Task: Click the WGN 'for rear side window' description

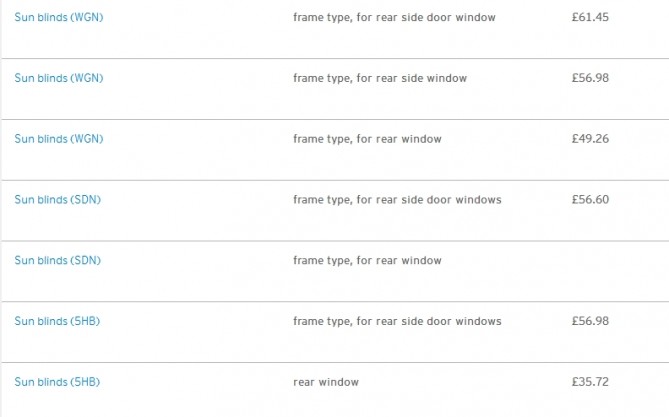Action: [x=380, y=78]
